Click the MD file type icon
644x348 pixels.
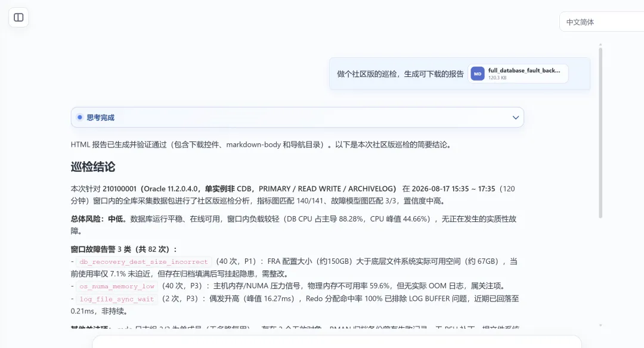(x=478, y=73)
